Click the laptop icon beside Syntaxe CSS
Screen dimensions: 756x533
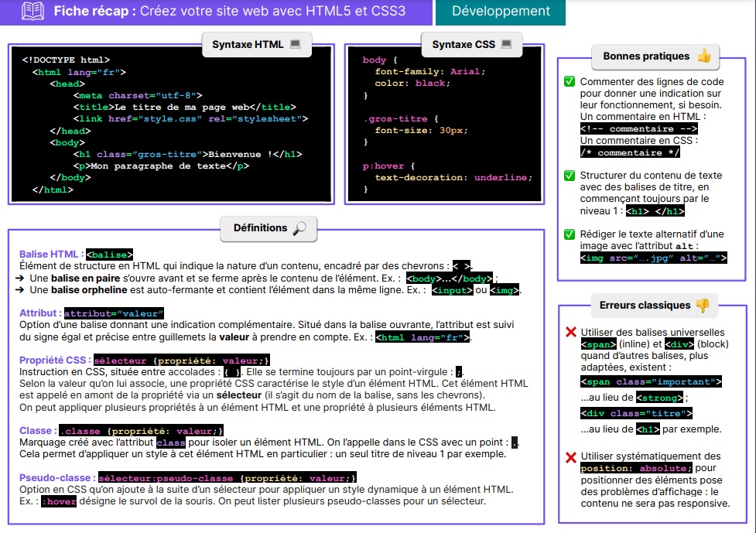pos(506,44)
